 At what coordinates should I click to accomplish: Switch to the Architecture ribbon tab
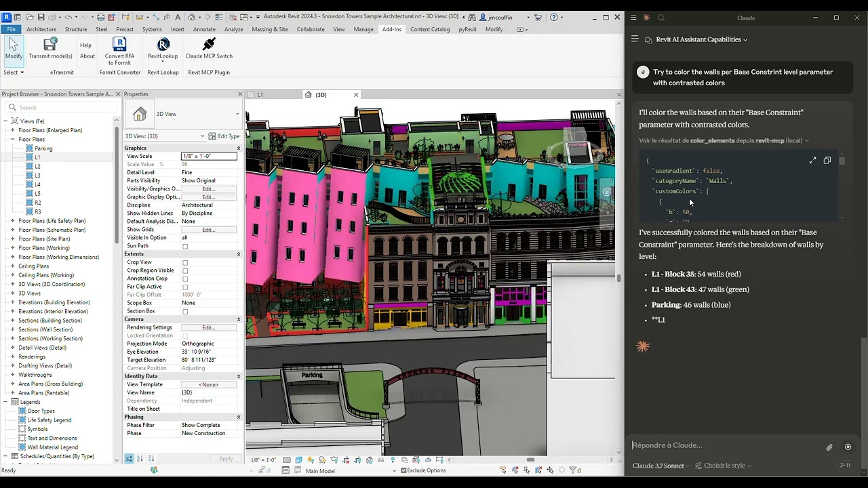click(x=41, y=29)
